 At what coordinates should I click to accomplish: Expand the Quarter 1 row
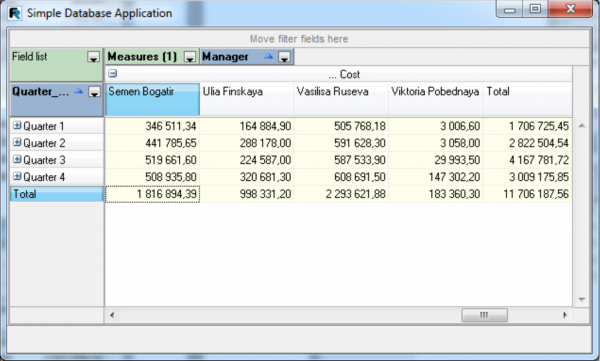coord(17,125)
